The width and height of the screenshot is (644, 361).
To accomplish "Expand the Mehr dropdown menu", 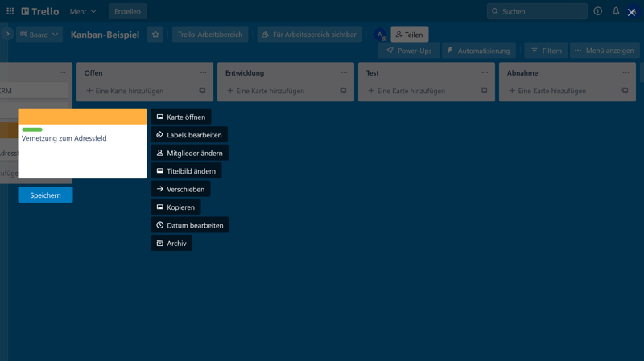I will (x=82, y=11).
